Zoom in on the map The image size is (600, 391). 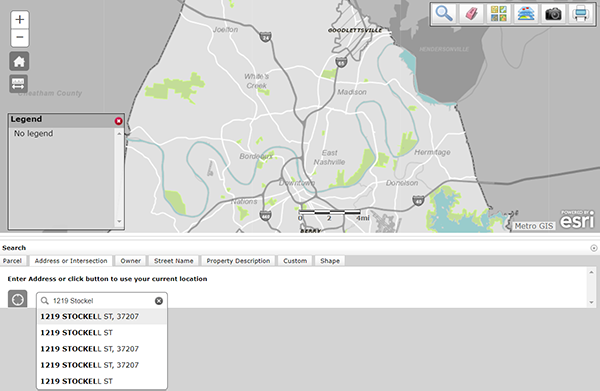tap(20, 20)
